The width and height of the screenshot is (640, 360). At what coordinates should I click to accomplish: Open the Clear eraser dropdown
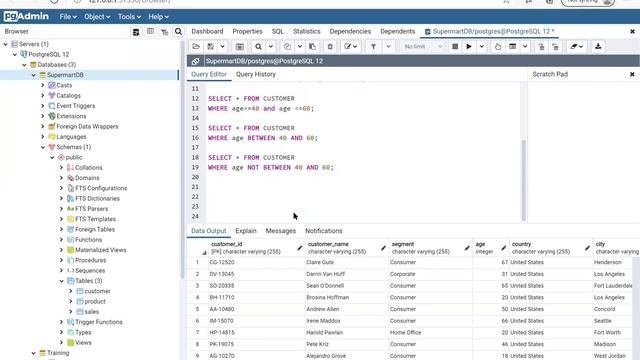pos(576,47)
